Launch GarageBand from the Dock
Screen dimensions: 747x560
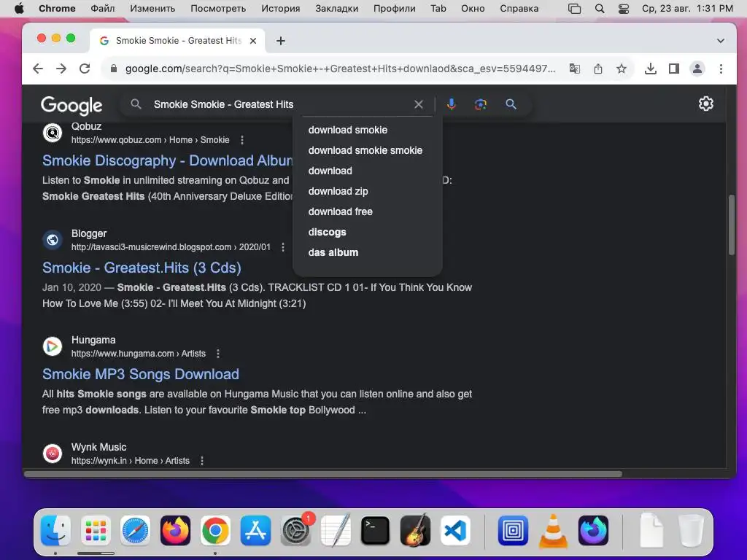click(x=415, y=530)
